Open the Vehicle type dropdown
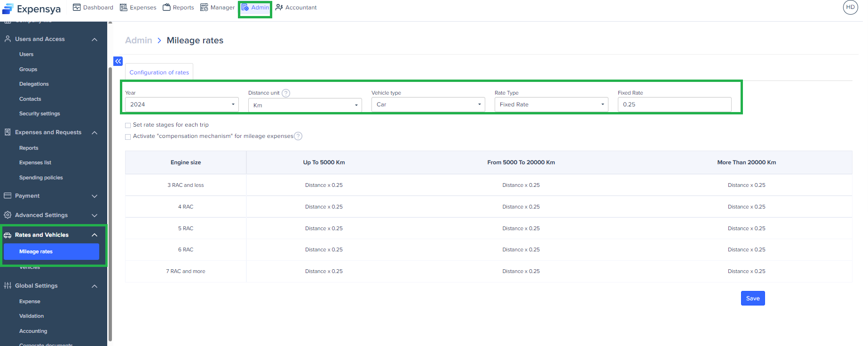 coord(428,105)
